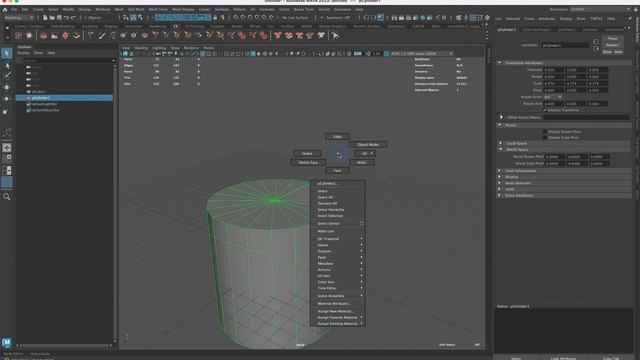The image size is (640, 360).
Task: Enable Display Rotate Pivot checkbox
Action: [545, 131]
